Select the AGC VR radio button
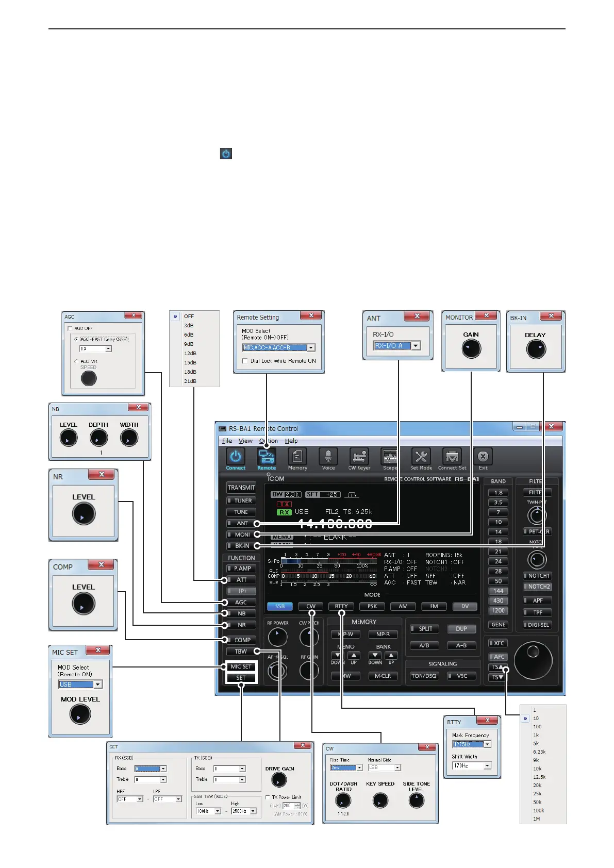 pyautogui.click(x=76, y=362)
